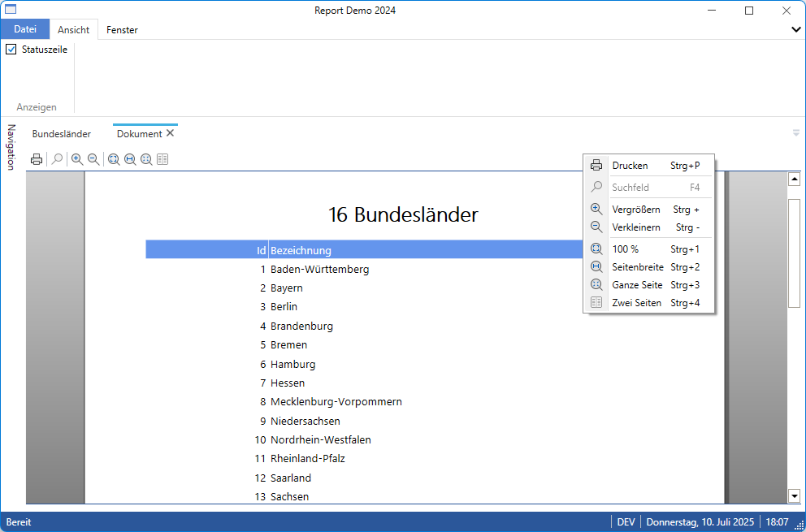The height and width of the screenshot is (532, 806).
Task: Click the two pages view toolbar icon
Action: tap(162, 160)
